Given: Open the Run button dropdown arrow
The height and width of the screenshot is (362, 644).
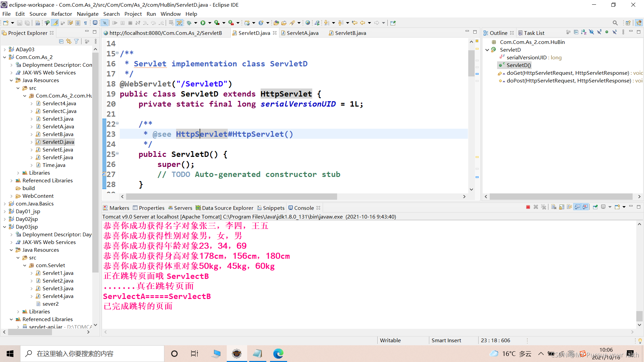Looking at the screenshot, I should 210,23.
